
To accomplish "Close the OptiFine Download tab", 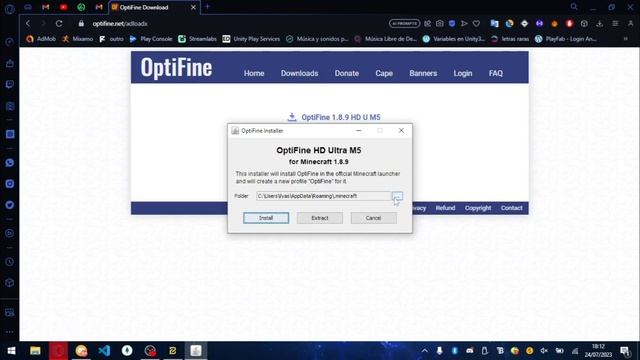I will 193,7.
